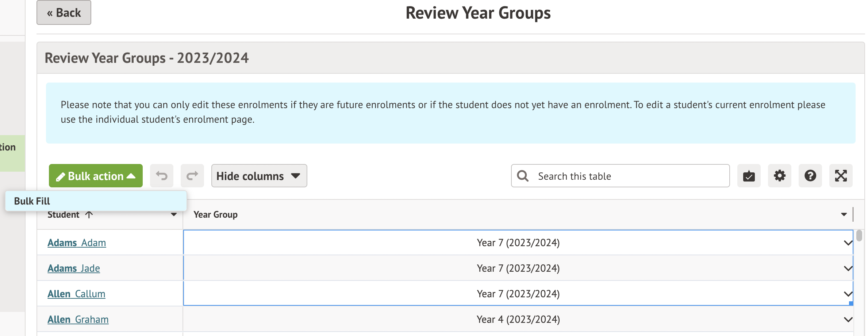The width and height of the screenshot is (868, 336).
Task: Expand Allen Graham year group dropdown
Action: click(x=848, y=319)
